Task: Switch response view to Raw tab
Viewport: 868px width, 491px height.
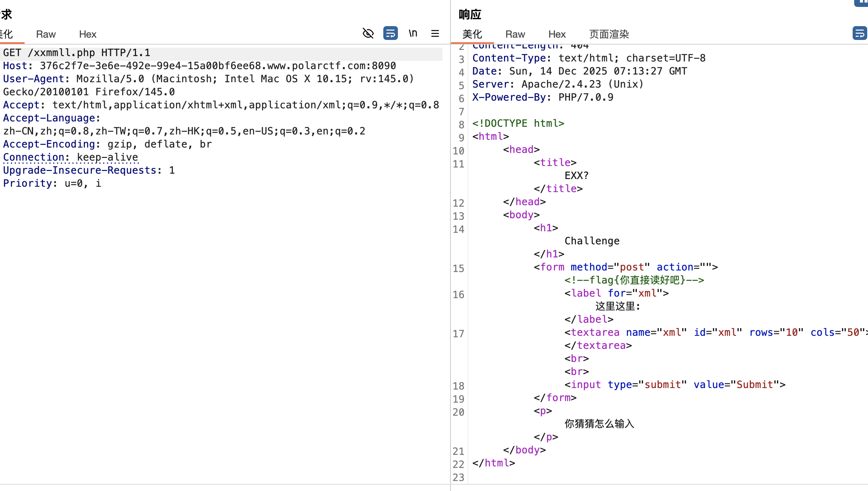Action: click(x=515, y=34)
